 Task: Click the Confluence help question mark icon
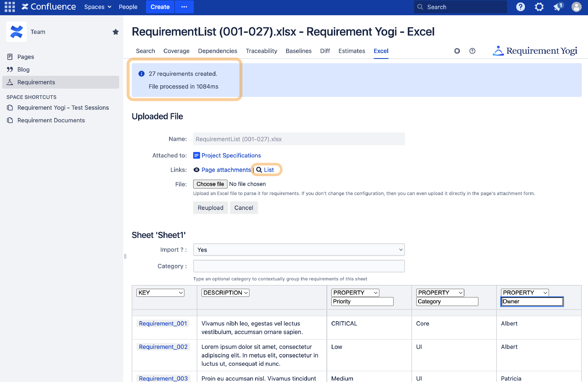[x=520, y=7]
